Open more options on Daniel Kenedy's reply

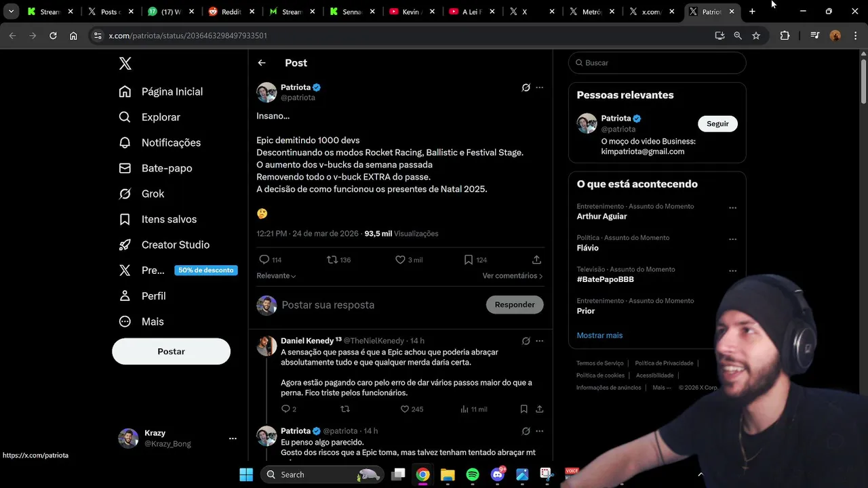tap(540, 341)
